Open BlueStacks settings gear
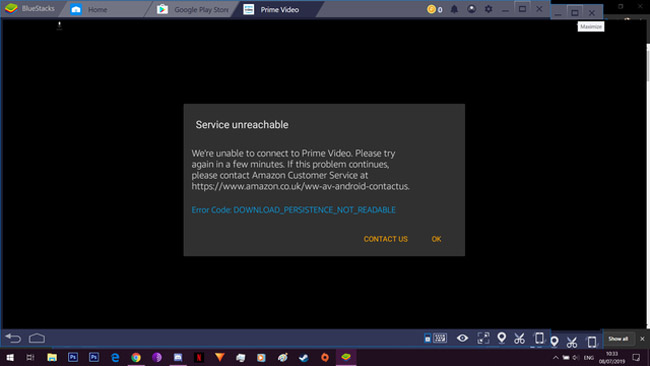 (488, 9)
